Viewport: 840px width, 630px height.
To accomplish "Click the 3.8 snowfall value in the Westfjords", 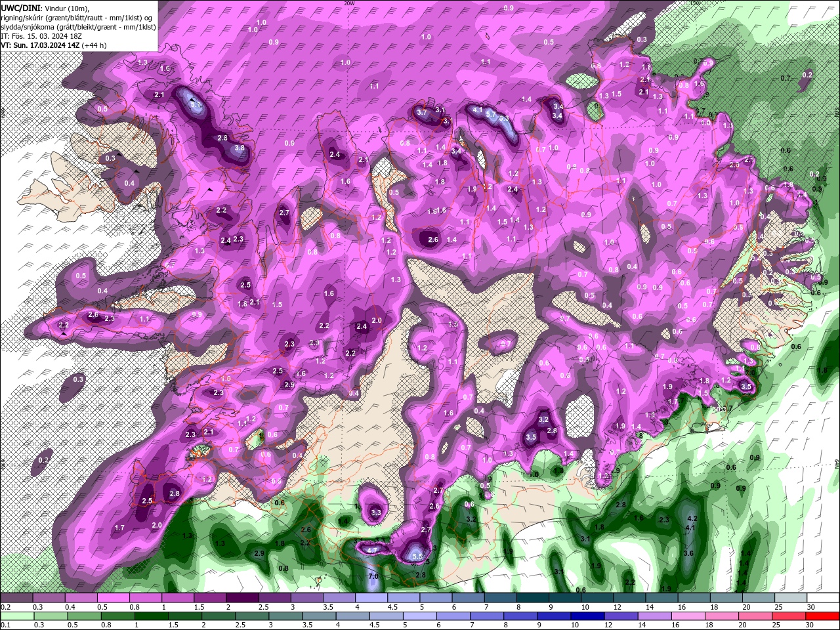I will coord(240,148).
